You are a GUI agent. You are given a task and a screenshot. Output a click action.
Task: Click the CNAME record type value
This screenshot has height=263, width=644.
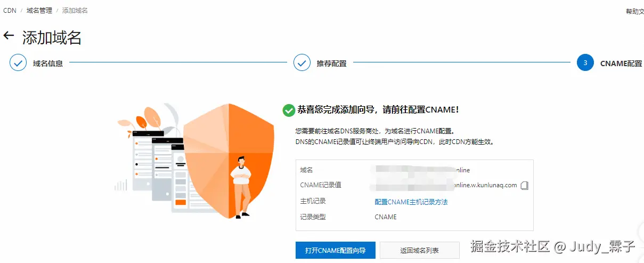tap(386, 217)
